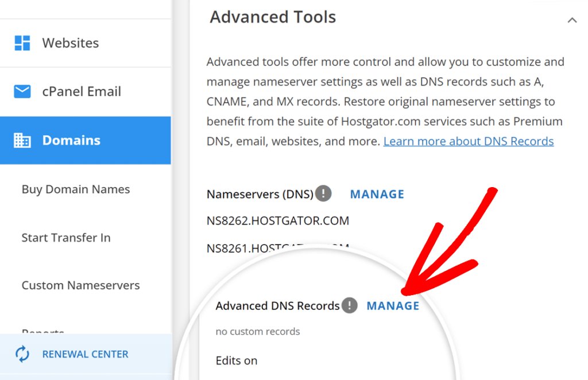588x380 pixels.
Task: Click the Renewal Center refresh icon
Action: pyautogui.click(x=22, y=354)
